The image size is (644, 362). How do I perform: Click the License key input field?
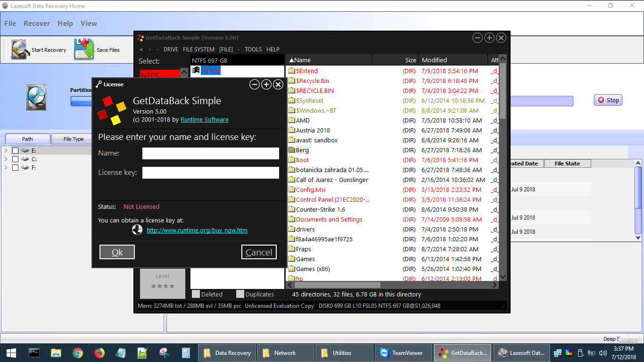pos(211,173)
